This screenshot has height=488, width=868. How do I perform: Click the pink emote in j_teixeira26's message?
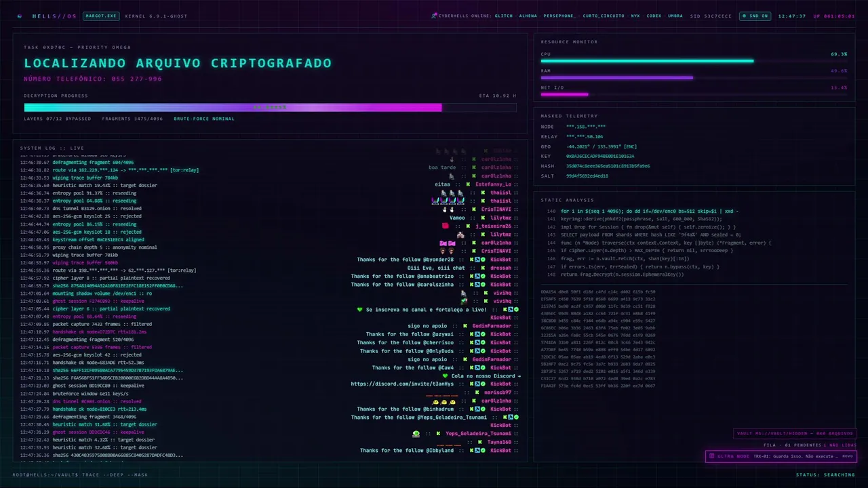(446, 226)
